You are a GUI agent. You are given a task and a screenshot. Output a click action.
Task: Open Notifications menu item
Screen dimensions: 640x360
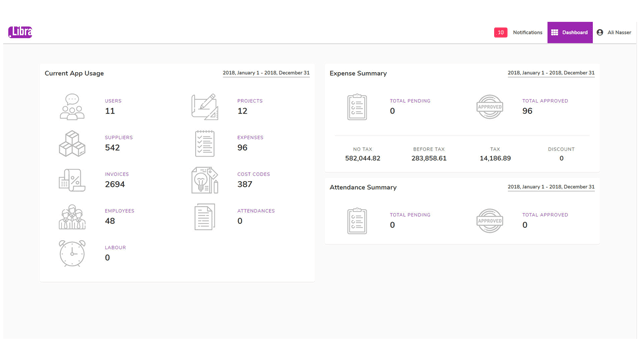[527, 32]
